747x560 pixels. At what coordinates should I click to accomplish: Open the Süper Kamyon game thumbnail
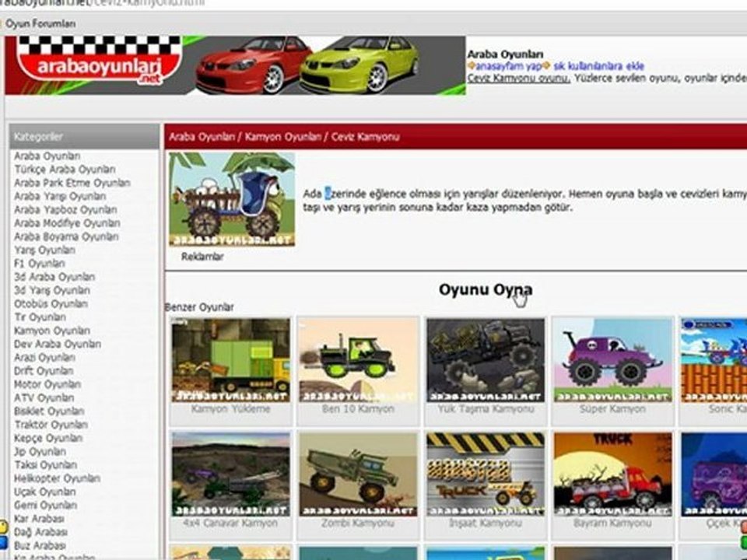point(612,360)
